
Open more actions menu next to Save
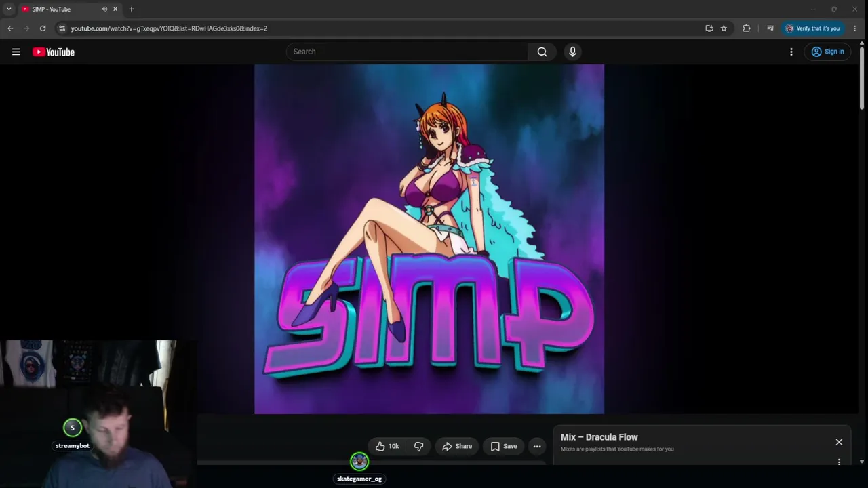(x=537, y=446)
